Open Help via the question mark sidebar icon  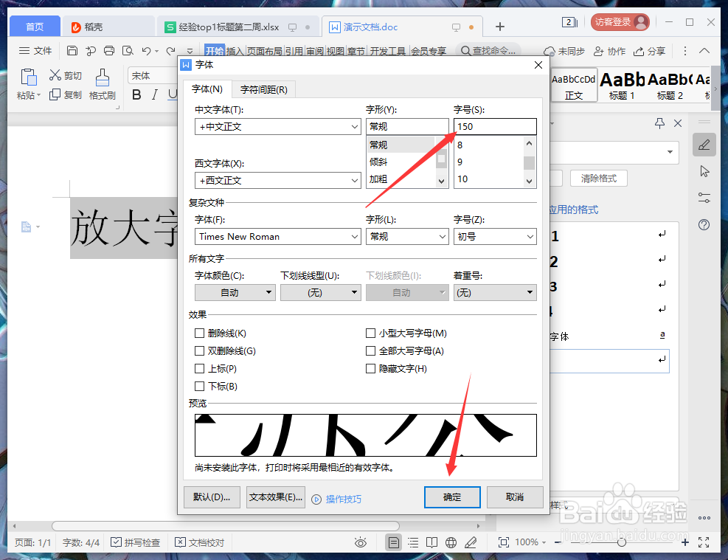[x=704, y=224]
